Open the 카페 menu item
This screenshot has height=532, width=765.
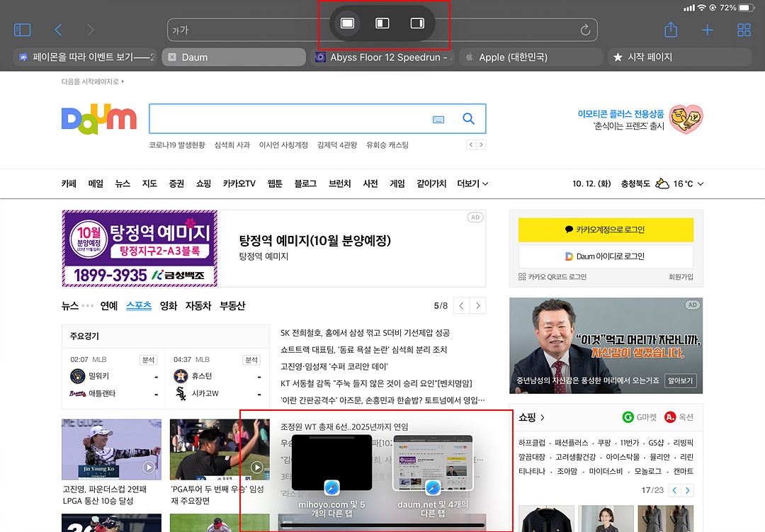(69, 183)
